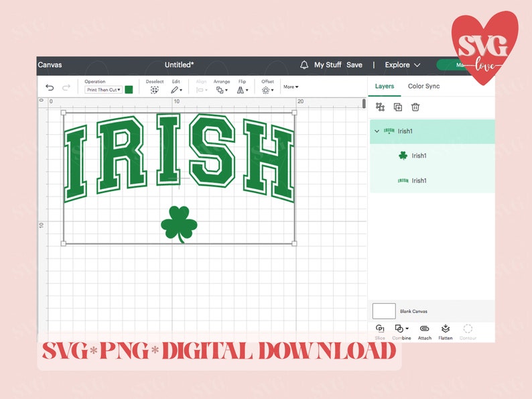
Task: Click the Attach tool
Action: 424,332
